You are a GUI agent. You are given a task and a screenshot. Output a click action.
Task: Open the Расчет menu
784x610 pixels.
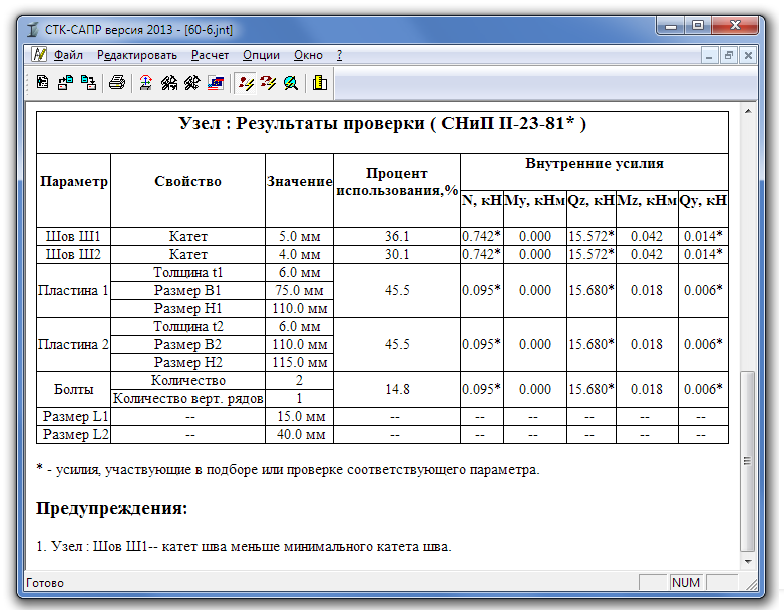210,55
